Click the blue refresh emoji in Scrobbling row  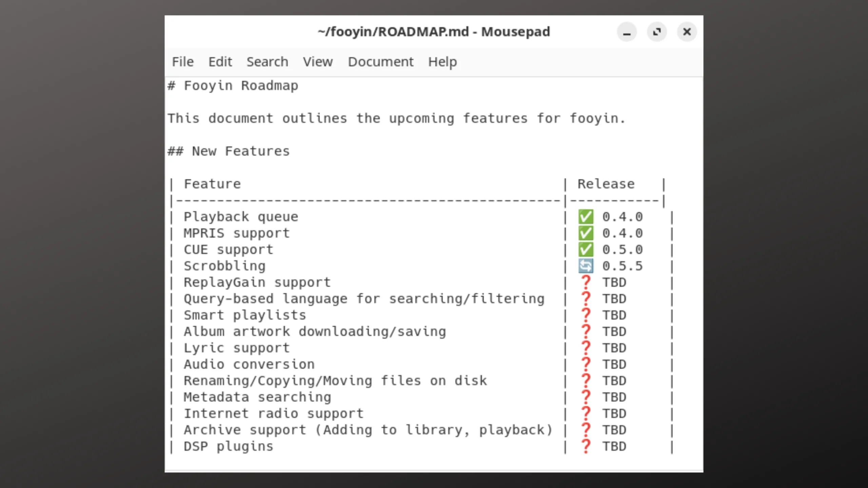click(586, 266)
